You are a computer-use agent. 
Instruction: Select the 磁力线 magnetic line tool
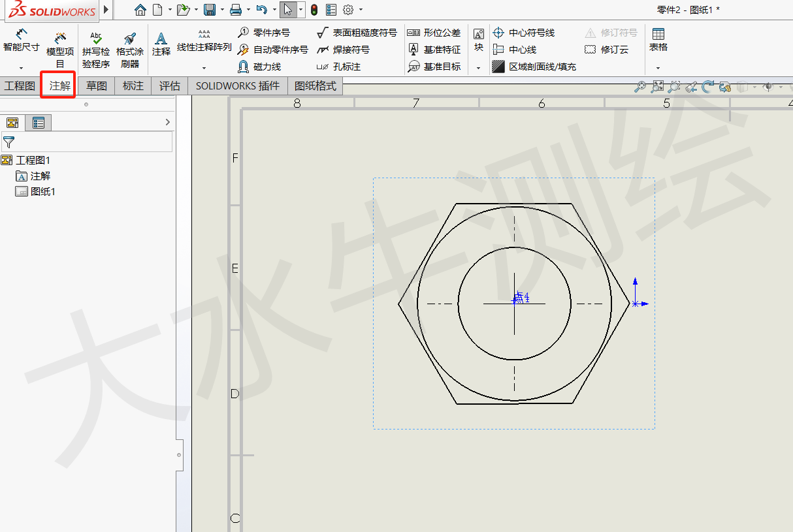pyautogui.click(x=259, y=67)
